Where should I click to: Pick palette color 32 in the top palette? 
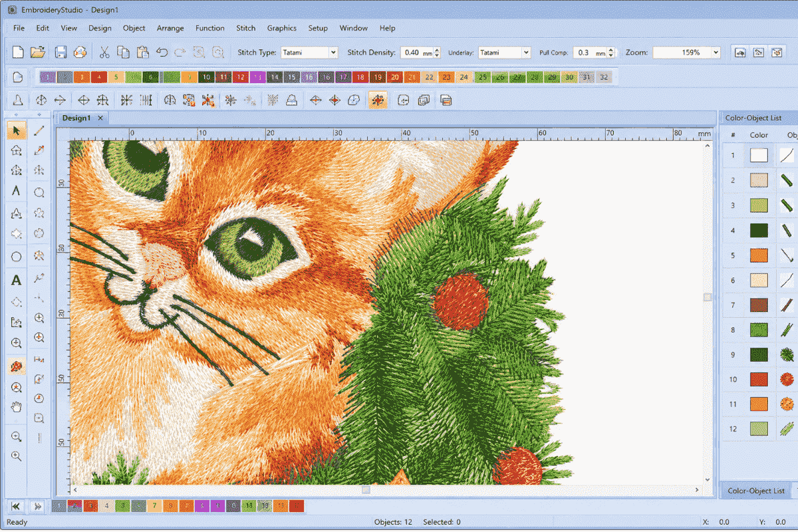click(x=604, y=77)
